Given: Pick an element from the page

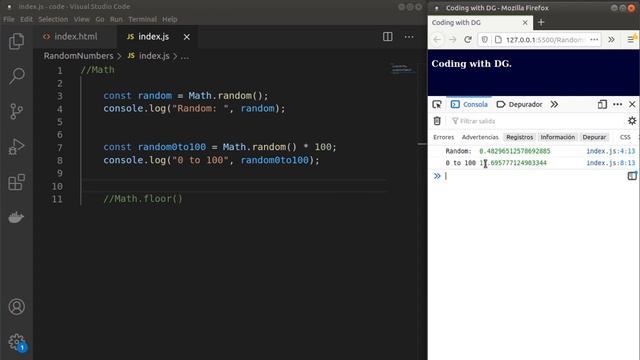Looking at the screenshot, I should pyautogui.click(x=437, y=104).
